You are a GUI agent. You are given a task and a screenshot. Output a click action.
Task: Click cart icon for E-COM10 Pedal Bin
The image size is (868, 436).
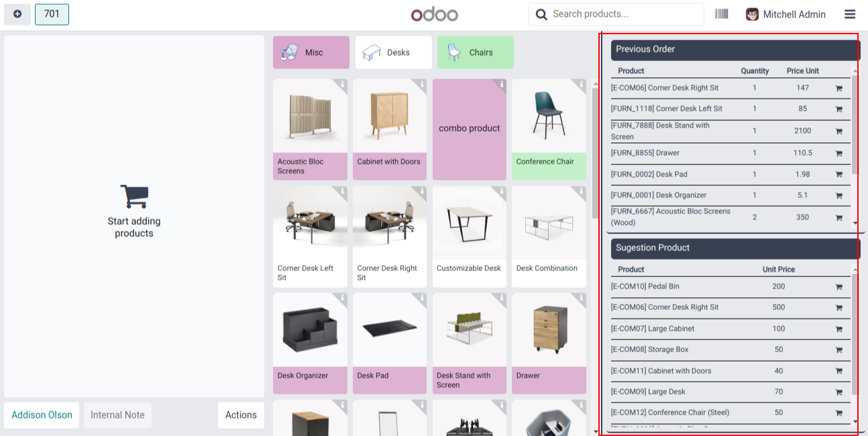click(838, 287)
